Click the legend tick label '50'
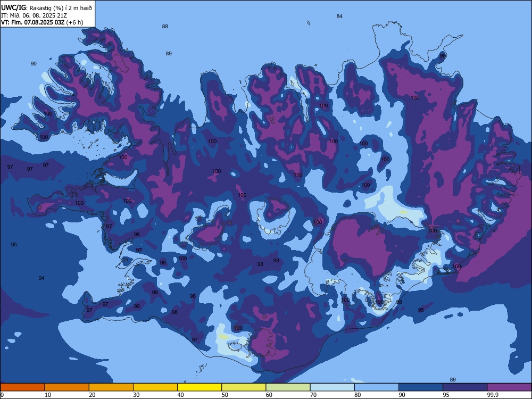This screenshot has width=532, height=399. point(225,395)
